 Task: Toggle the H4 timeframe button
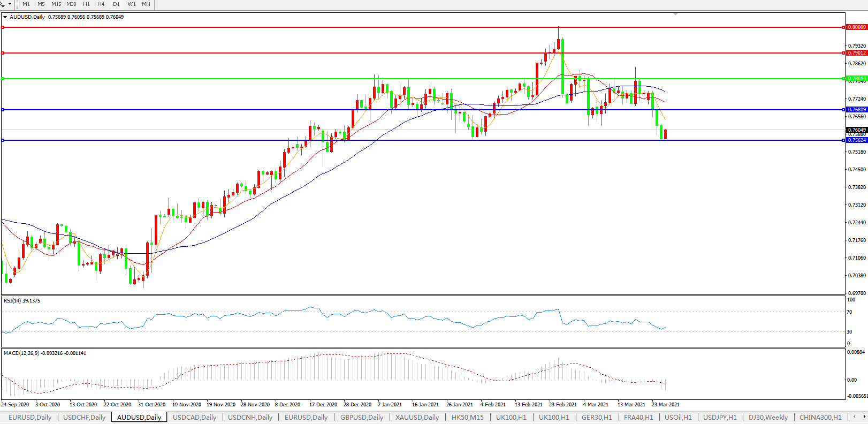tap(101, 4)
